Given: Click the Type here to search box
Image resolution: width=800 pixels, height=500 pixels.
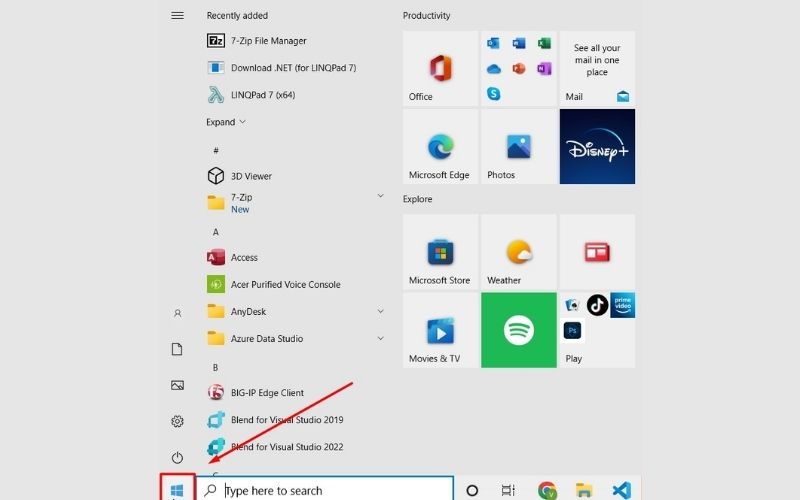Looking at the screenshot, I should pyautogui.click(x=324, y=489).
